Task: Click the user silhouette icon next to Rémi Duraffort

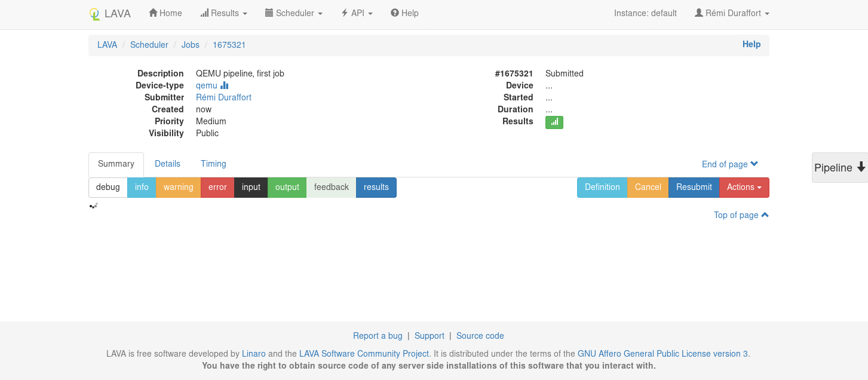Action: tap(698, 13)
